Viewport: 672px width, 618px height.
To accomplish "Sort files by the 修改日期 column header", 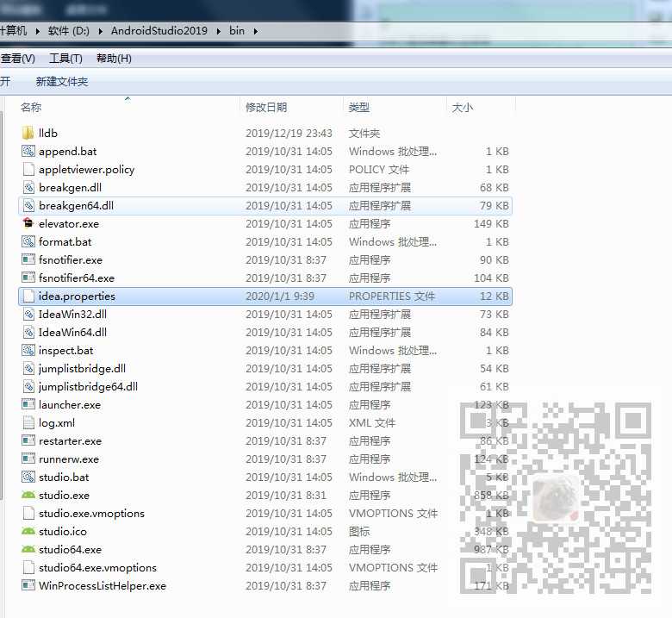I will pos(266,107).
